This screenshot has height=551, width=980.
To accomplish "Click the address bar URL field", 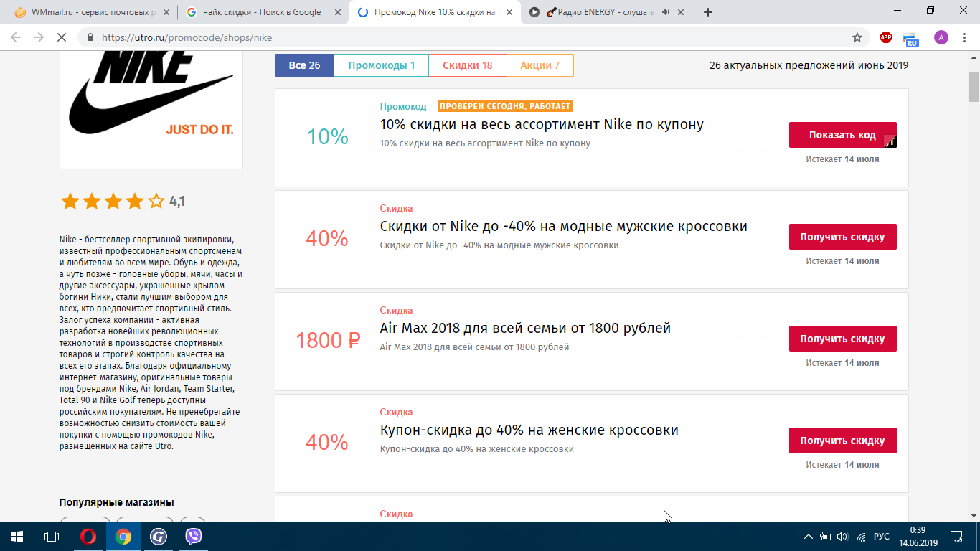I will click(x=473, y=37).
